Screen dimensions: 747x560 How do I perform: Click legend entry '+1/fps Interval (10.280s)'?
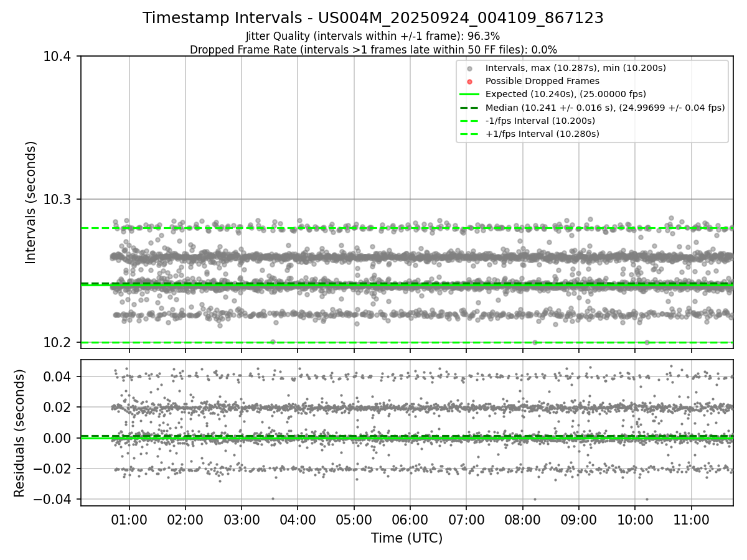[542, 134]
